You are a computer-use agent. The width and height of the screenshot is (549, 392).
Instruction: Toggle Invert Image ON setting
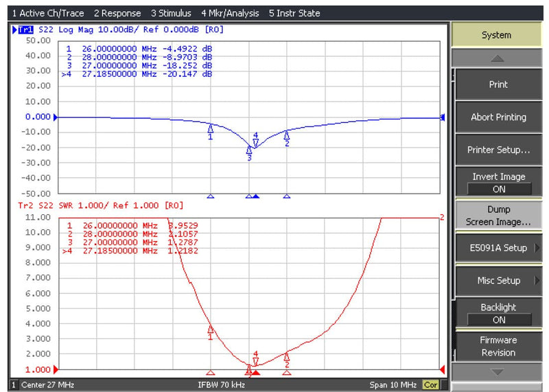point(499,183)
